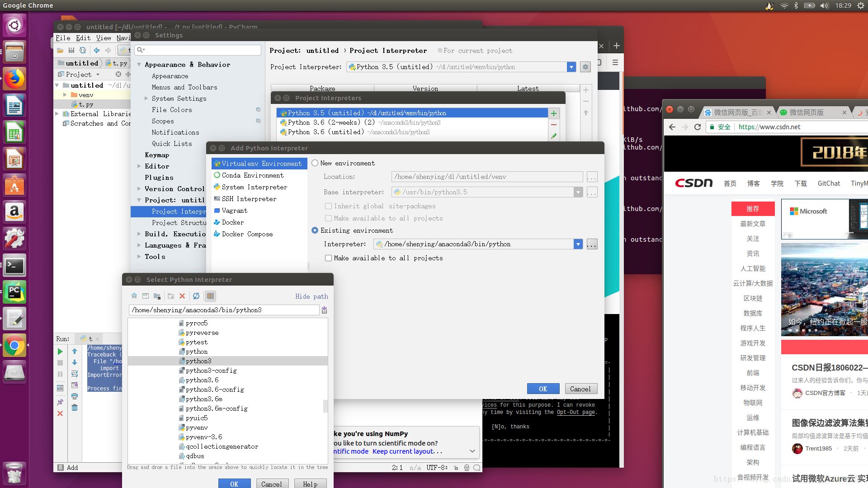Enable Make available to all projects checkbox

[329, 258]
